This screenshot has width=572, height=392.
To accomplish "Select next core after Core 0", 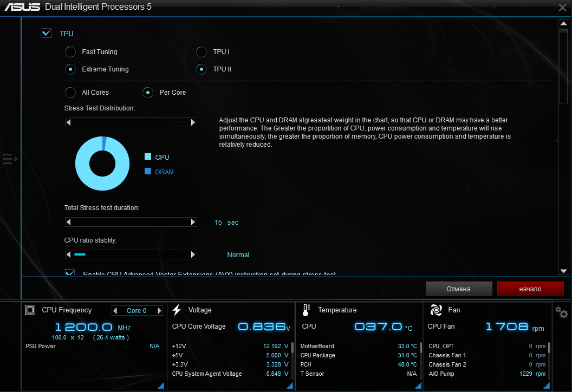I will pyautogui.click(x=159, y=311).
